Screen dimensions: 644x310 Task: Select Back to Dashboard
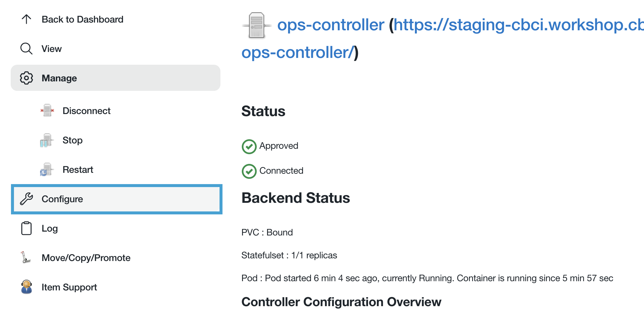click(x=83, y=19)
